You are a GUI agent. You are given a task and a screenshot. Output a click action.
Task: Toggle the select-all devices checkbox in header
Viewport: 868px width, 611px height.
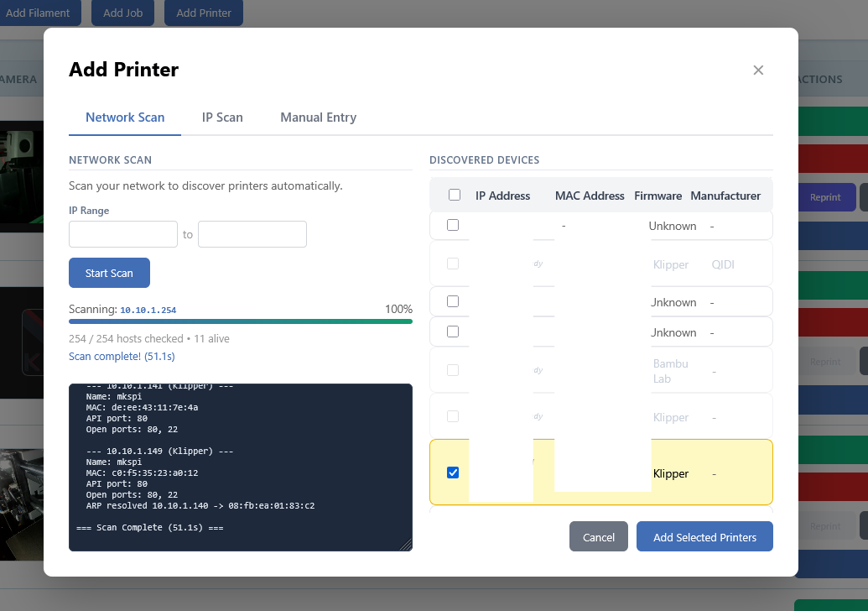click(x=455, y=196)
